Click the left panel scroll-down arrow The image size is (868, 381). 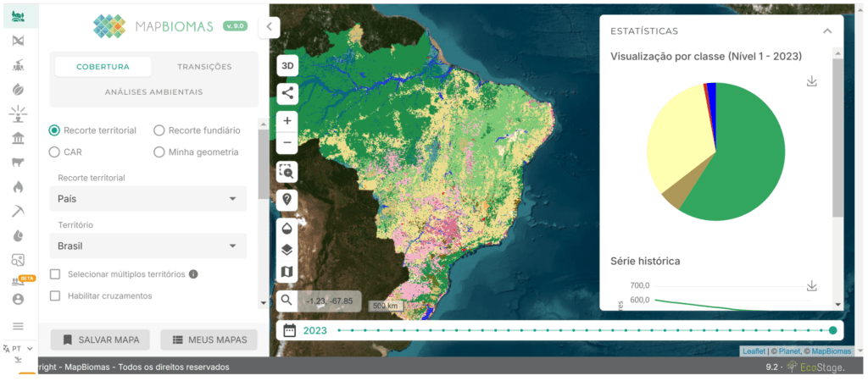[x=263, y=302]
